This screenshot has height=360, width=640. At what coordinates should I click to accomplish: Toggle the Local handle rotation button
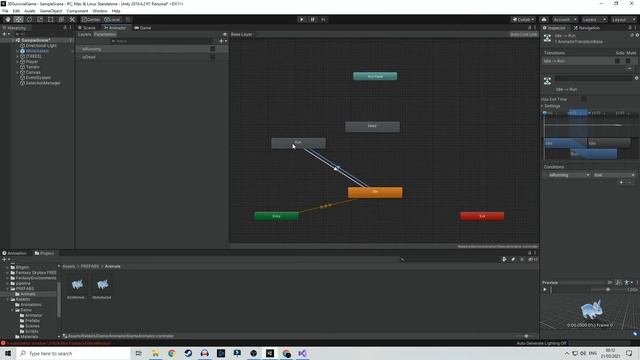tap(112, 20)
